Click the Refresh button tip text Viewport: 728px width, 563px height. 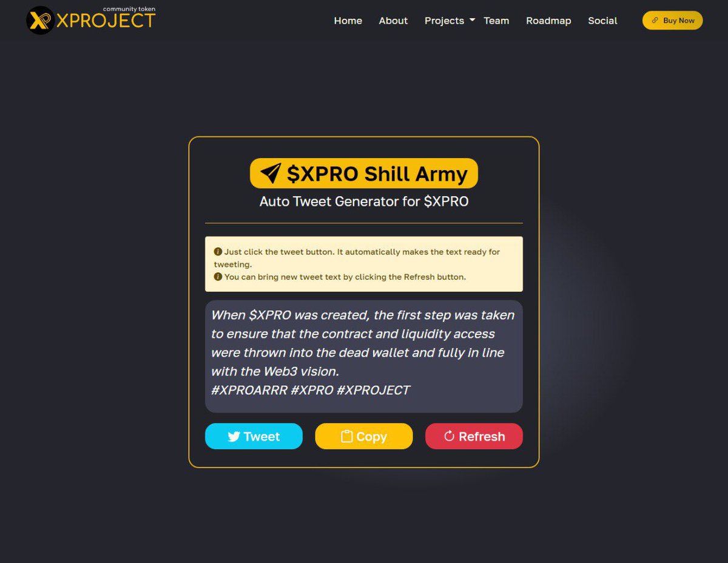[x=345, y=277]
